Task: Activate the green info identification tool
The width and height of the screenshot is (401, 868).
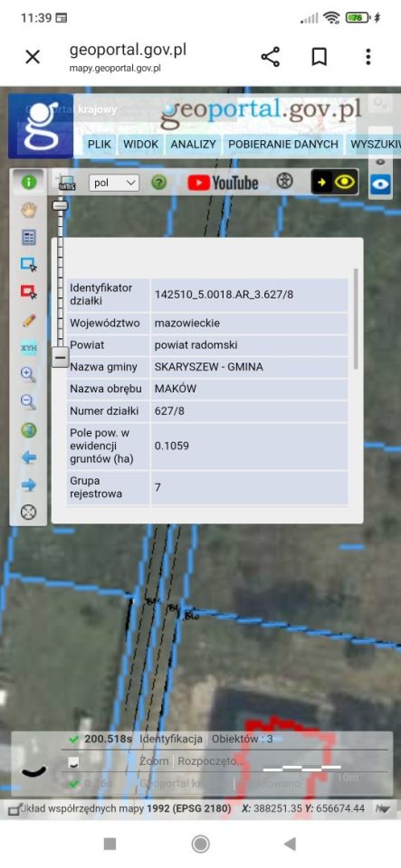Action: point(29,182)
